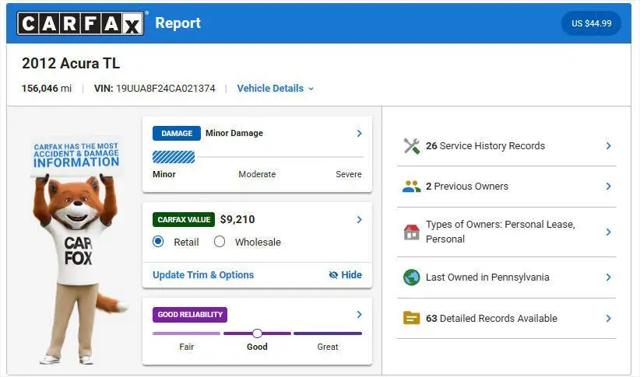This screenshot has height=377, width=640.
Task: Click 26 Service History Records text
Action: pyautogui.click(x=485, y=146)
